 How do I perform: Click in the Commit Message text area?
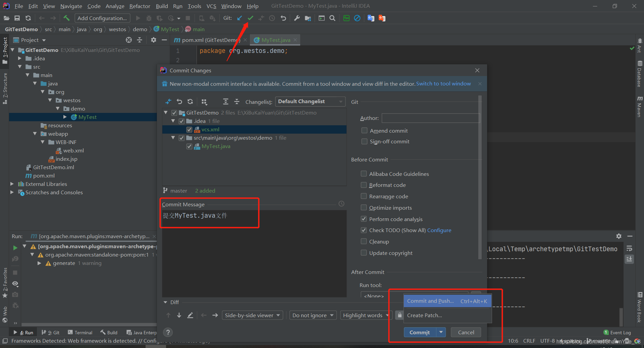click(254, 253)
